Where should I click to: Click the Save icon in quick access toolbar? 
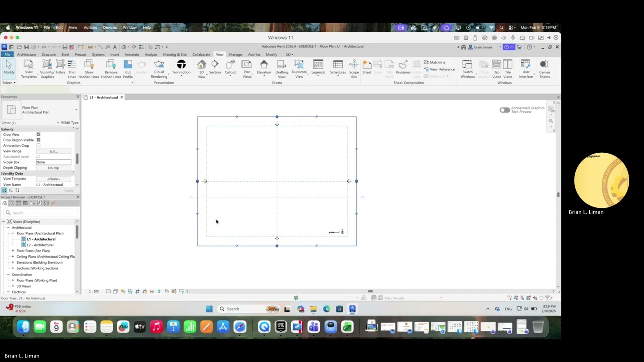coord(27,47)
